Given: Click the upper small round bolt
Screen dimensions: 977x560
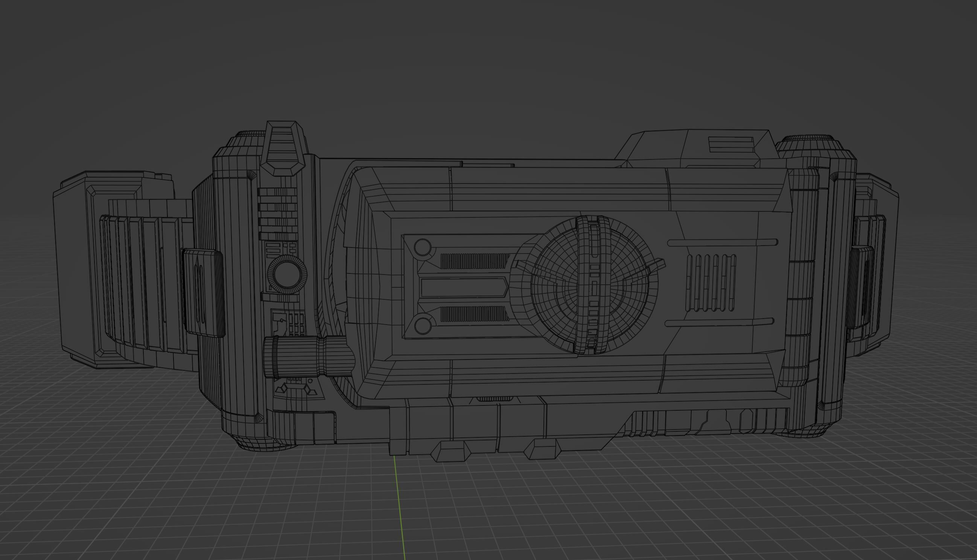Looking at the screenshot, I should point(423,247).
